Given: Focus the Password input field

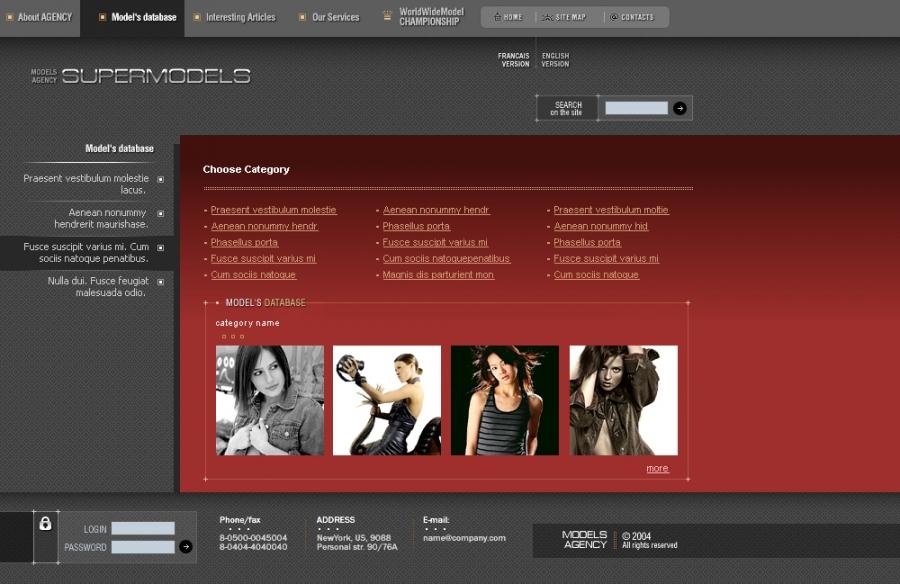Looking at the screenshot, I should pyautogui.click(x=143, y=547).
